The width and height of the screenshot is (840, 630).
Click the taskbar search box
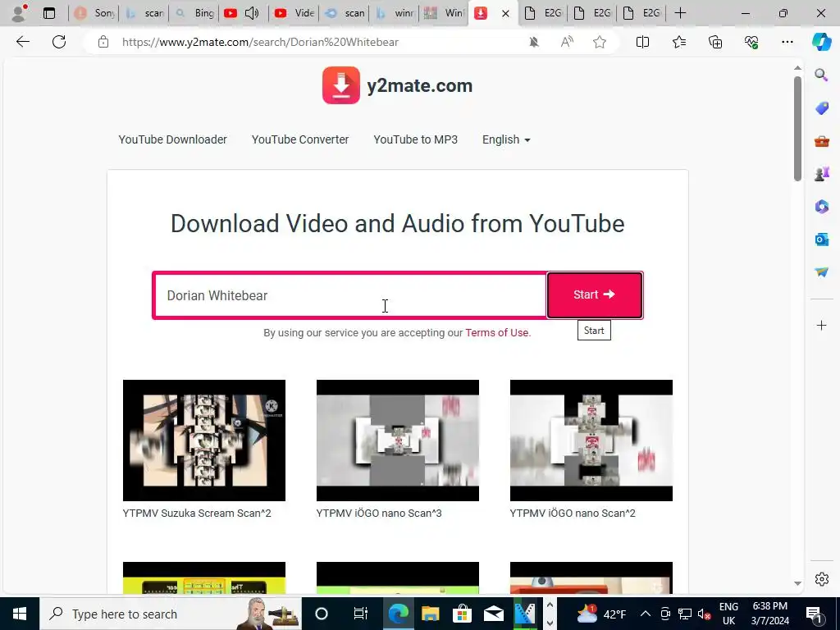click(171, 614)
